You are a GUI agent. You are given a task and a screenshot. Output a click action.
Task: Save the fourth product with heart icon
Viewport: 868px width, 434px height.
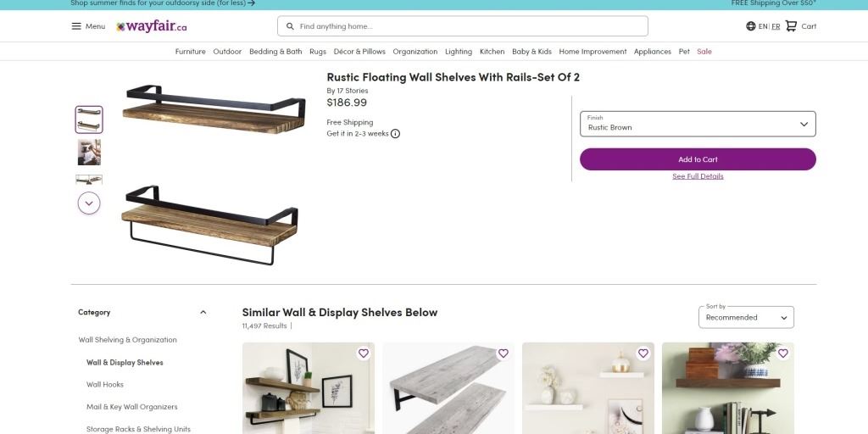[x=782, y=353]
